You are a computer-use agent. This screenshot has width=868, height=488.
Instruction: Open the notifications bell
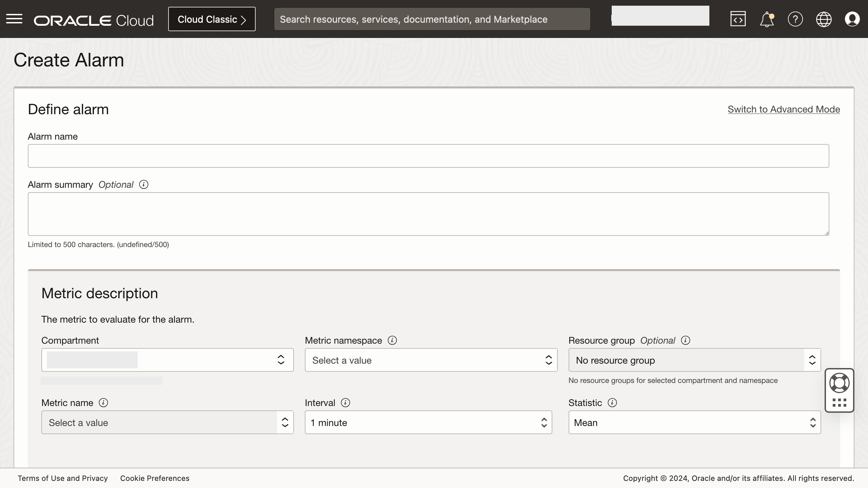766,19
